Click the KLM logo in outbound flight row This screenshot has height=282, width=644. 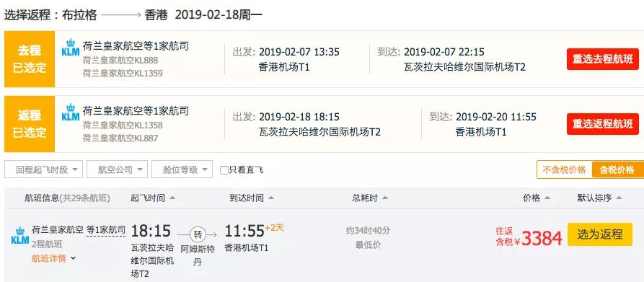(70, 48)
